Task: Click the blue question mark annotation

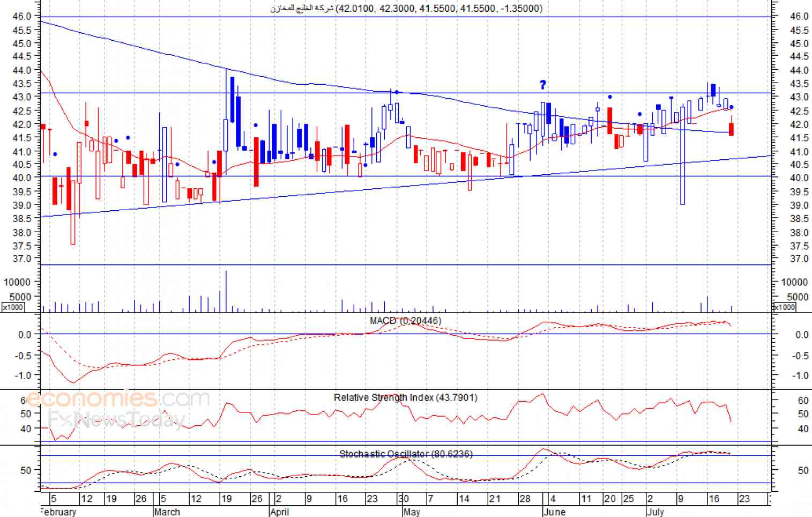Action: click(x=543, y=85)
